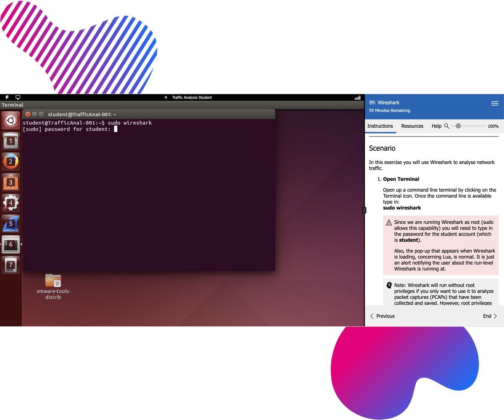Click the '100%' zoom value
504x420 pixels.
[x=493, y=126]
